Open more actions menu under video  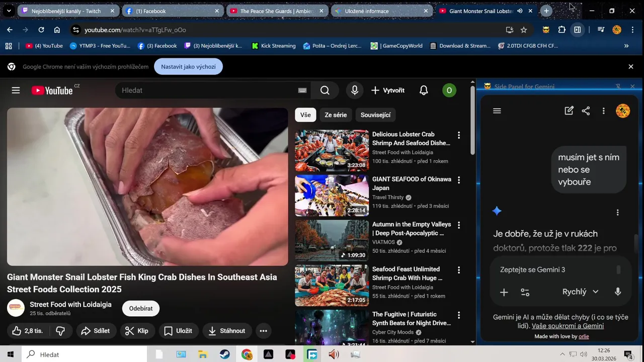(x=263, y=331)
